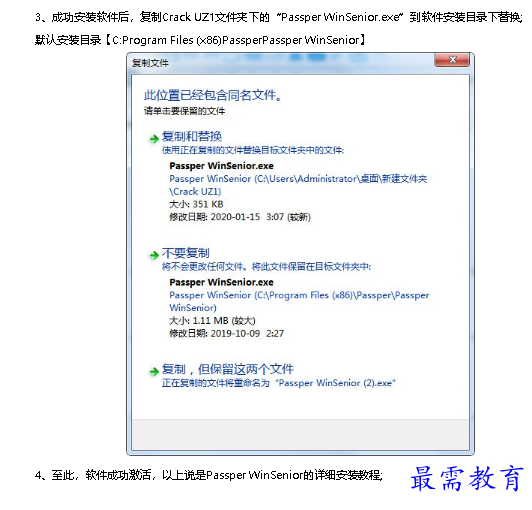Click the green arrow beside 复制和替换
Image resolution: width=532 pixels, height=510 pixels.
(154, 138)
